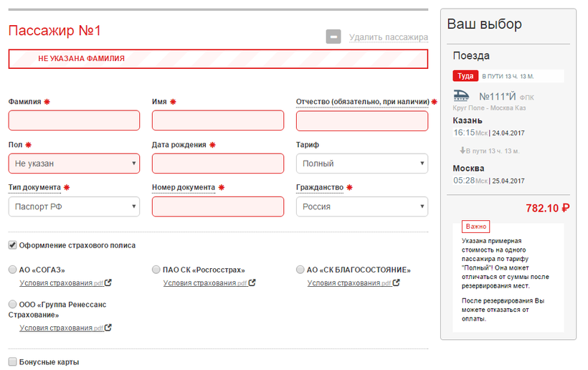588x370 pixels.
Task: Open the Пол dropdown showing Не указан
Action: point(74,163)
